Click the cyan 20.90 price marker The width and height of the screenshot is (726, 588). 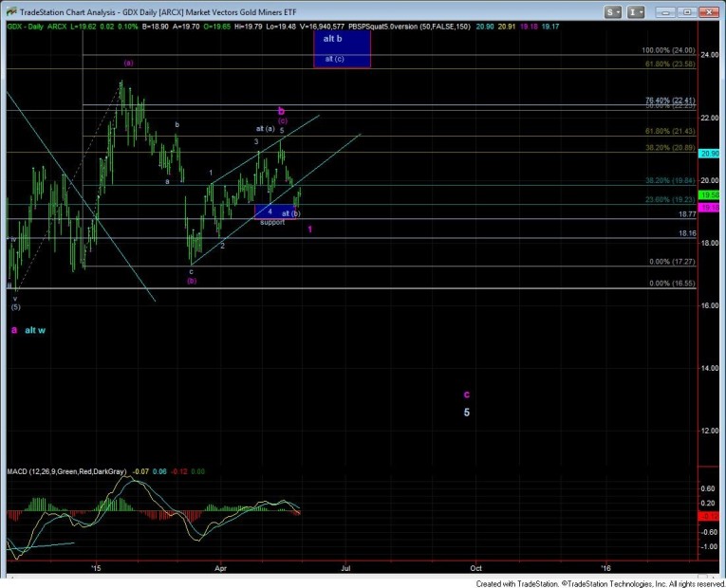tap(710, 153)
